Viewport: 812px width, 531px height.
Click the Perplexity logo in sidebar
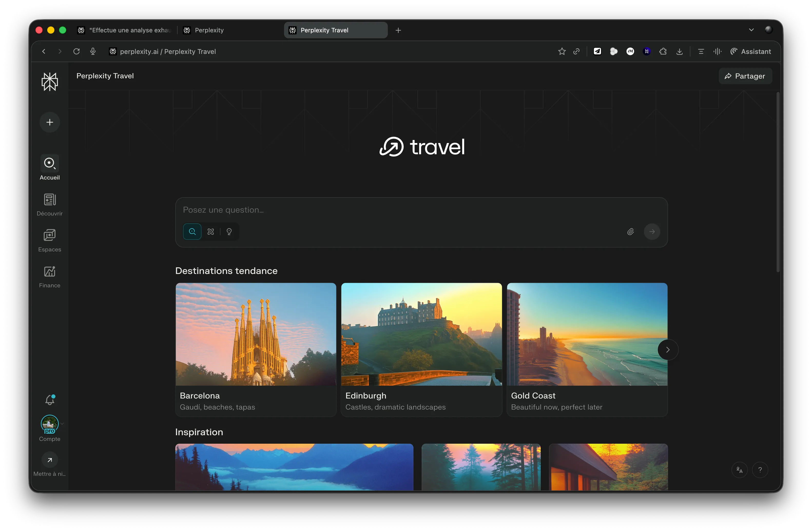[50, 82]
